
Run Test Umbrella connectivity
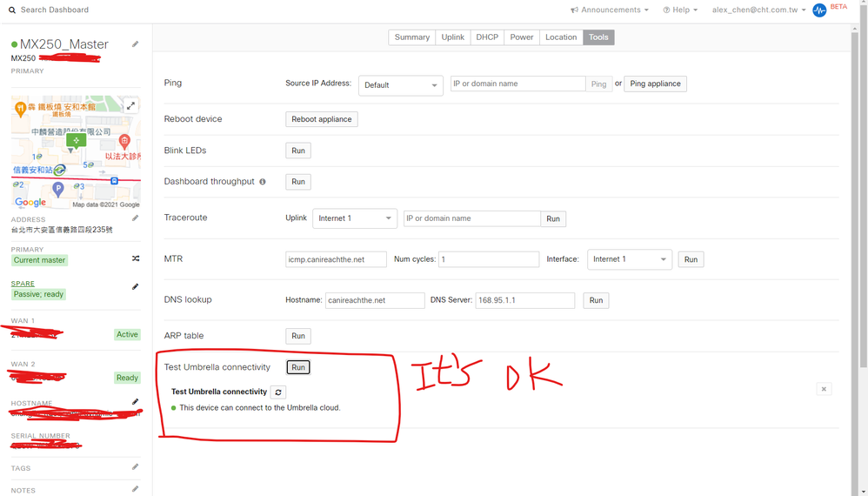[298, 367]
